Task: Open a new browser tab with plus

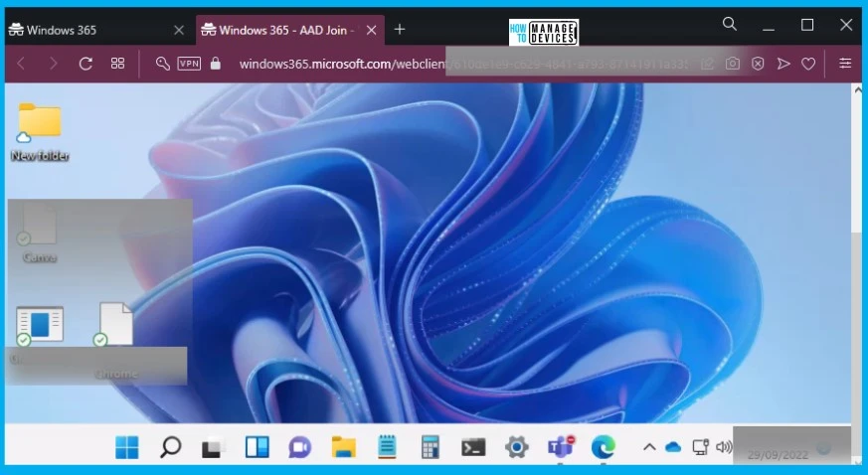Action: pyautogui.click(x=400, y=30)
